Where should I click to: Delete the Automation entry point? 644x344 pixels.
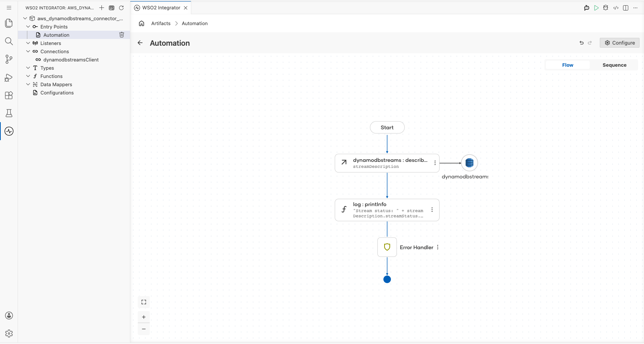tap(122, 35)
